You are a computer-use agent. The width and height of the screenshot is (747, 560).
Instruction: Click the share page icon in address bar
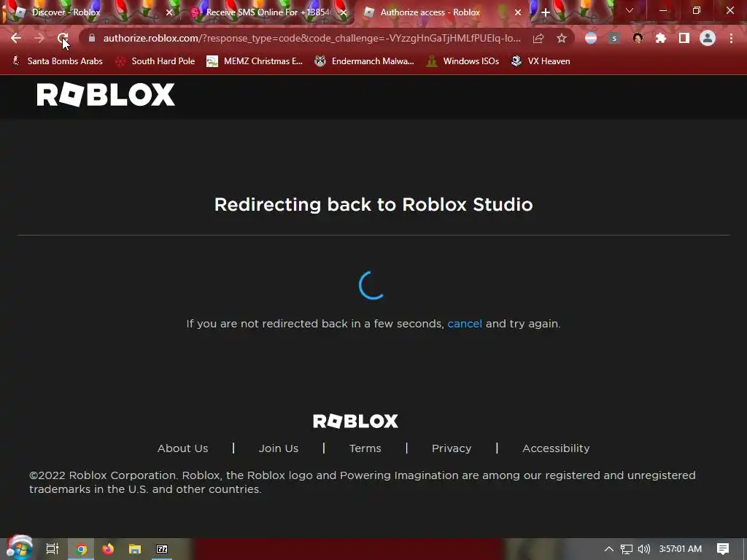click(x=538, y=38)
